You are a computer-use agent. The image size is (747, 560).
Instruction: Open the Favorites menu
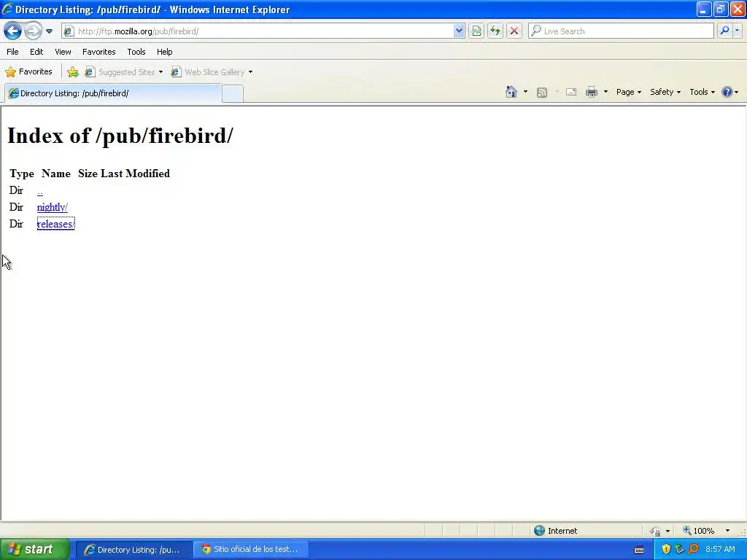coord(99,52)
